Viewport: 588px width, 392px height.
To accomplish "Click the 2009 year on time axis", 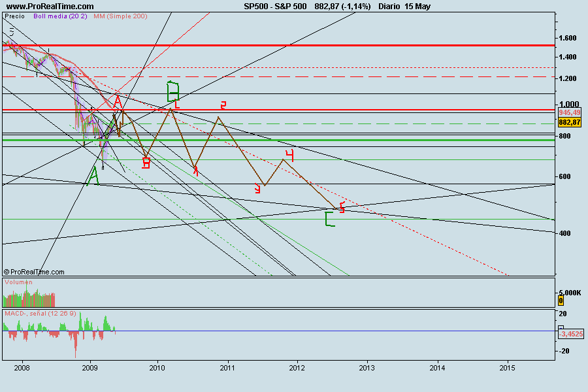I will point(90,368).
